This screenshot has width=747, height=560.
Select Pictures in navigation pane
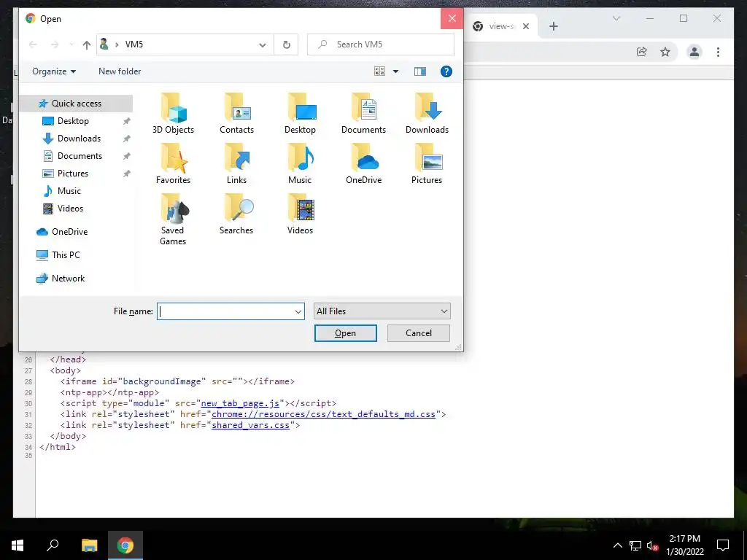pyautogui.click(x=73, y=174)
